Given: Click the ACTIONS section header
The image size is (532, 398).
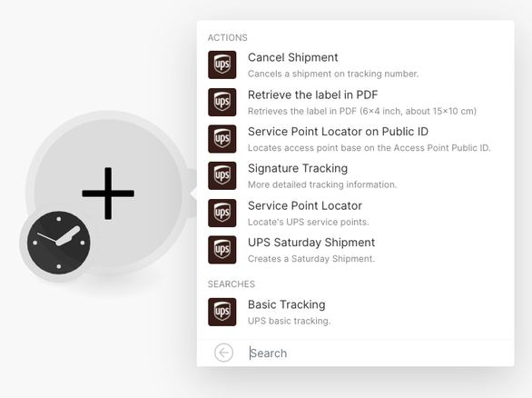Looking at the screenshot, I should 227,37.
